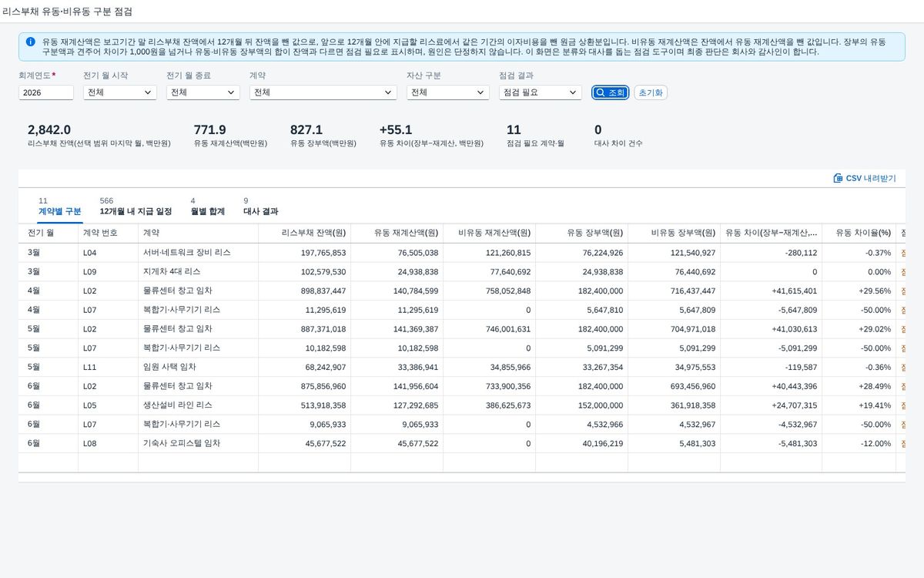
Task: Click the -12.00% difference rate cell
Action: (859, 444)
